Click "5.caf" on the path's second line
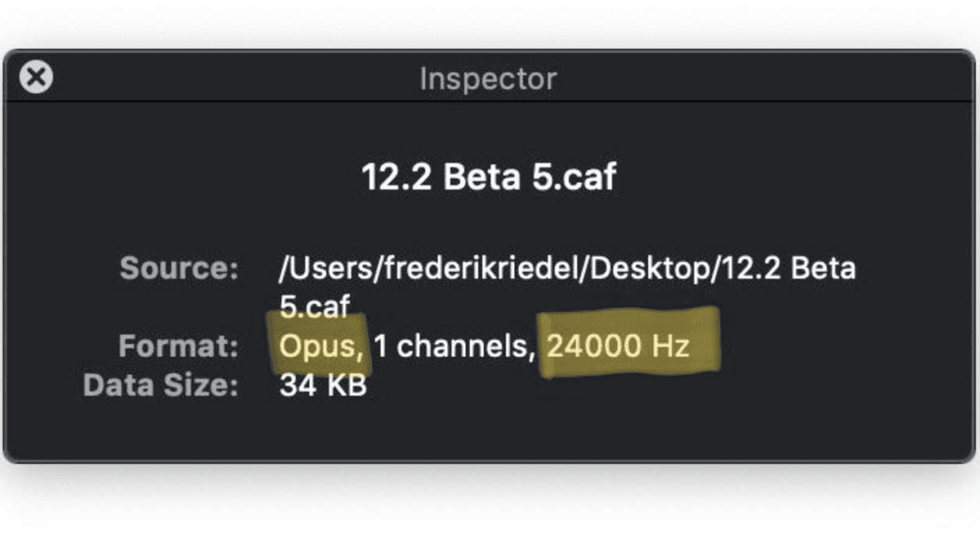 (x=315, y=306)
